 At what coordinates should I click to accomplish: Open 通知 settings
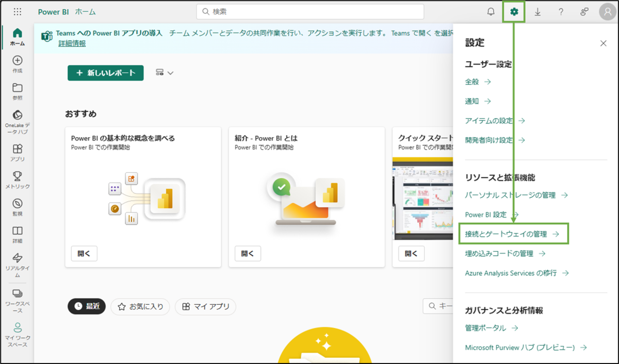pyautogui.click(x=478, y=101)
